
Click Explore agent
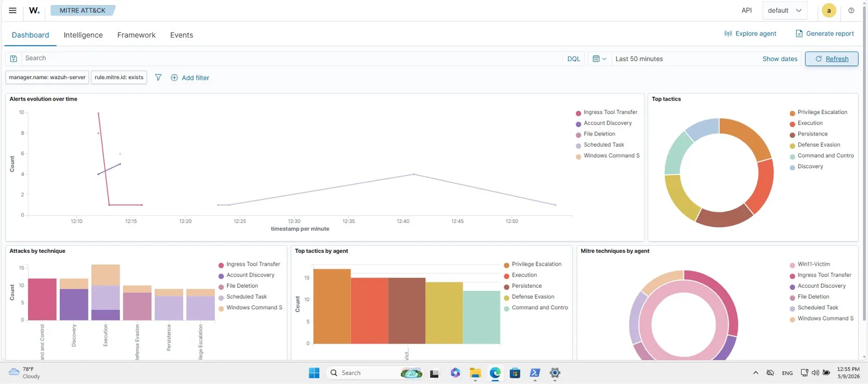coord(750,34)
